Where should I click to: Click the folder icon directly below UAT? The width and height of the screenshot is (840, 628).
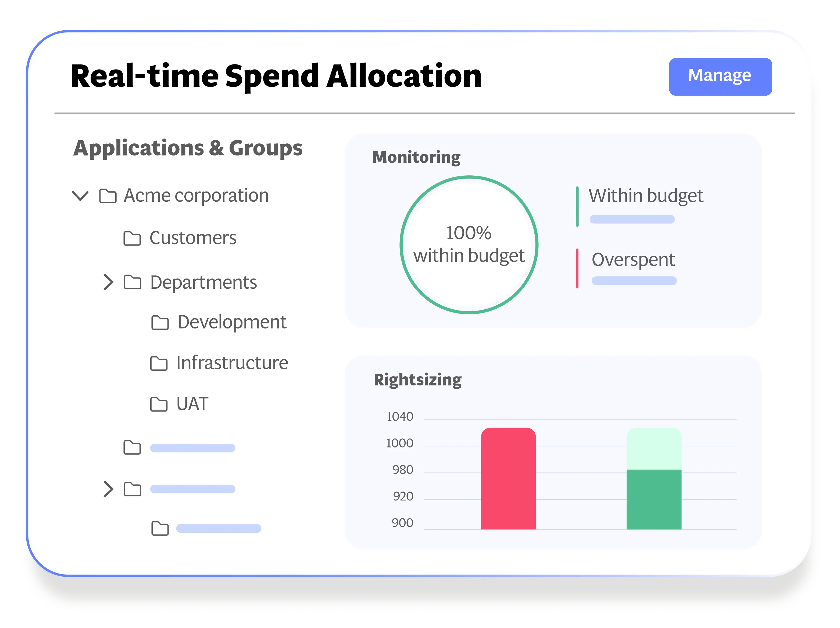click(x=132, y=448)
